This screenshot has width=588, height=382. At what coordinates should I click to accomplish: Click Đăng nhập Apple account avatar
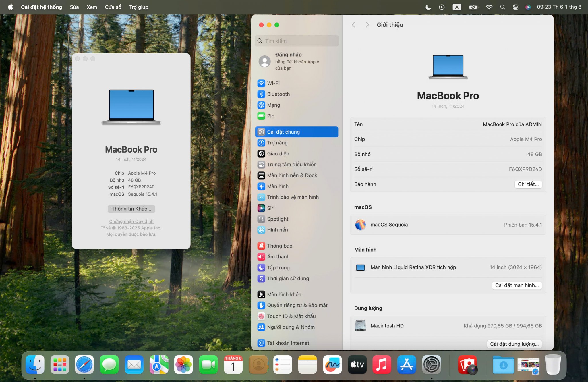click(264, 61)
